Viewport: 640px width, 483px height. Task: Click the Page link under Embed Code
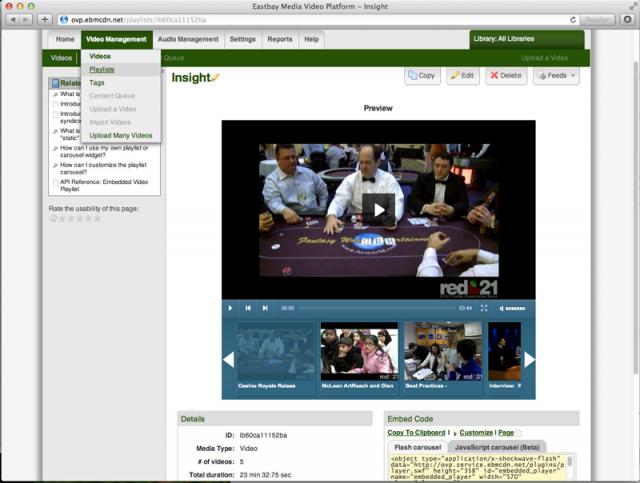(506, 432)
